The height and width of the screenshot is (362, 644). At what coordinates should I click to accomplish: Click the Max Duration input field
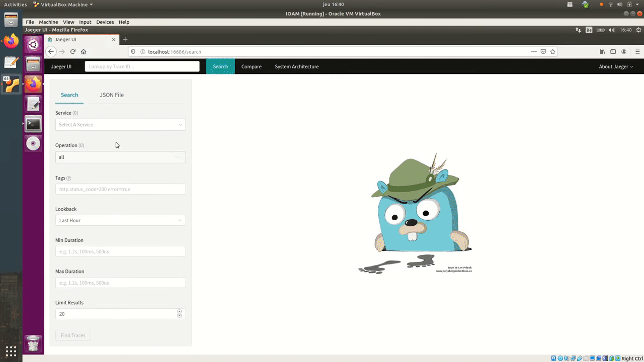120,283
